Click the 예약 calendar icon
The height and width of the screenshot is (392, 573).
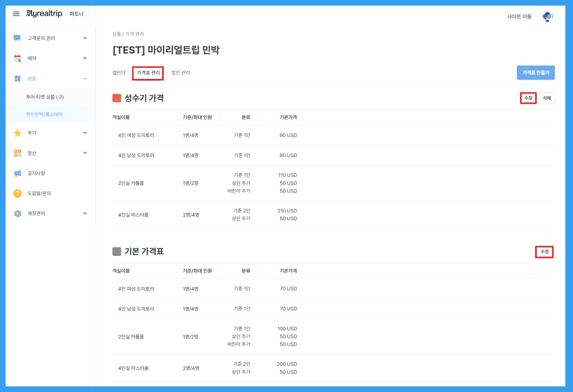(17, 58)
